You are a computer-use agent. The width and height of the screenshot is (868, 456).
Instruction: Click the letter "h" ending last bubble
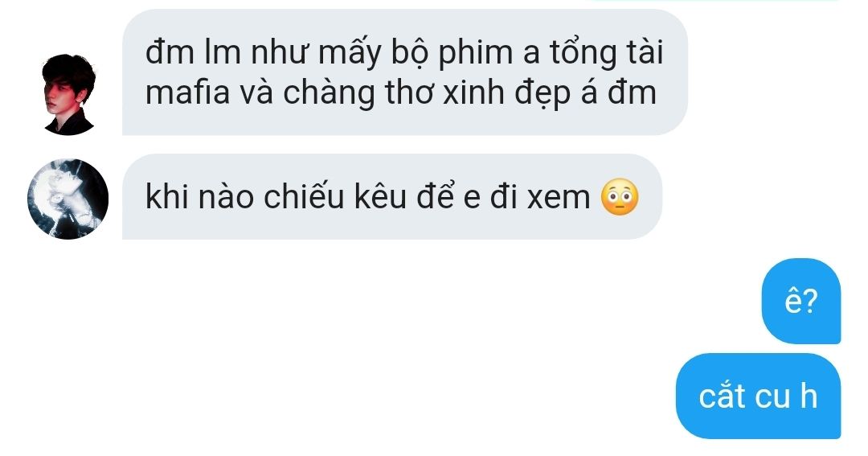click(809, 396)
